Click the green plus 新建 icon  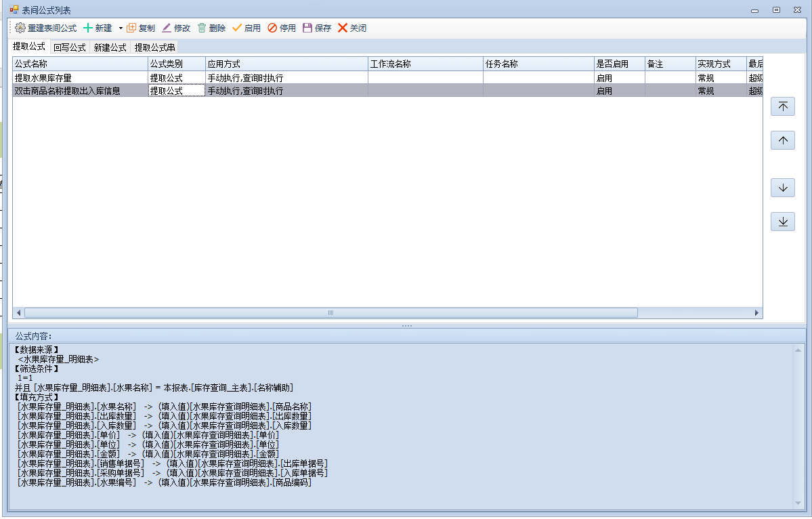[x=88, y=28]
